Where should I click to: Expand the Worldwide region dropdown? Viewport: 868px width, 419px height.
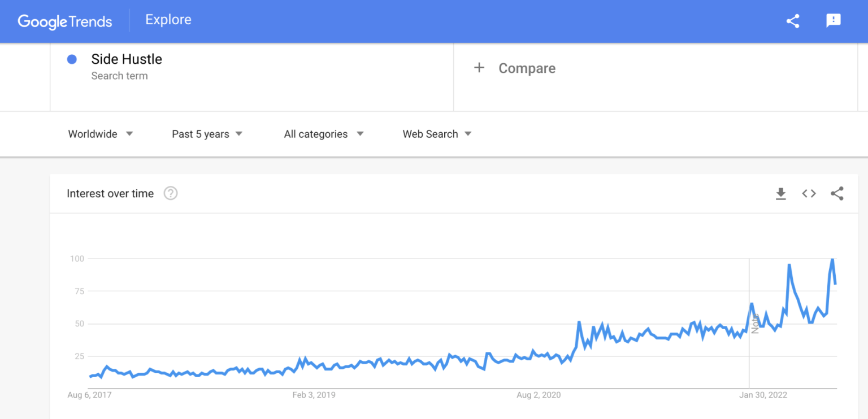pyautogui.click(x=100, y=134)
